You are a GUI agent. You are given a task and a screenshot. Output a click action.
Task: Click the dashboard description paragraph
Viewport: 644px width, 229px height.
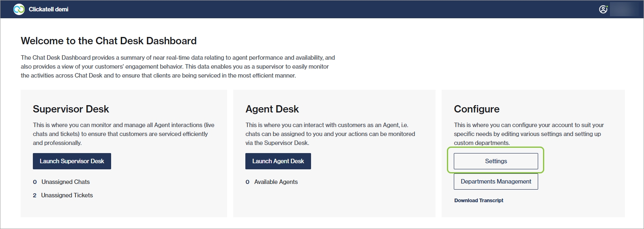[x=178, y=67]
